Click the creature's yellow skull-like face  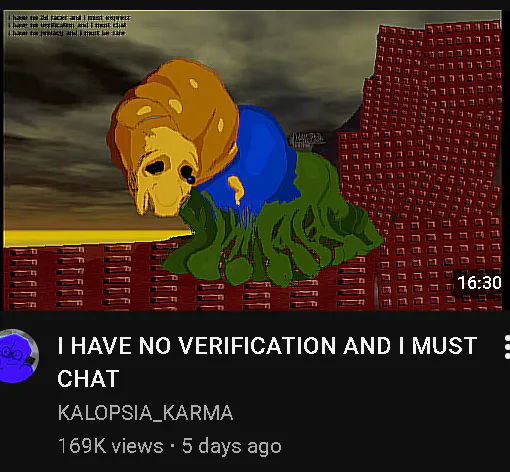click(163, 173)
